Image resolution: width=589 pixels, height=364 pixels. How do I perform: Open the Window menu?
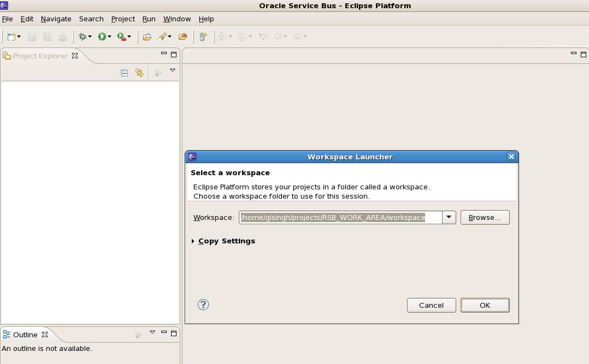click(177, 19)
